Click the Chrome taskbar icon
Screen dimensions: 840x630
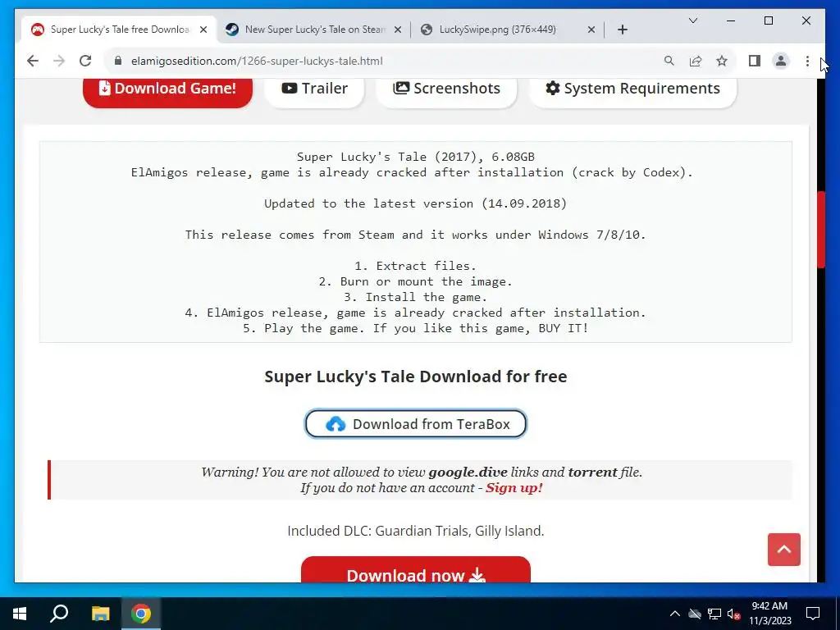[141, 614]
